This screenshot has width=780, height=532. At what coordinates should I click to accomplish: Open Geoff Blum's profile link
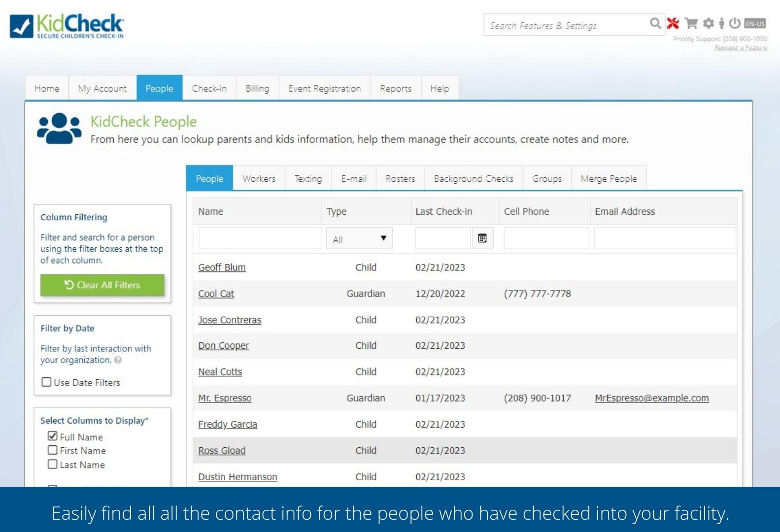click(x=222, y=267)
